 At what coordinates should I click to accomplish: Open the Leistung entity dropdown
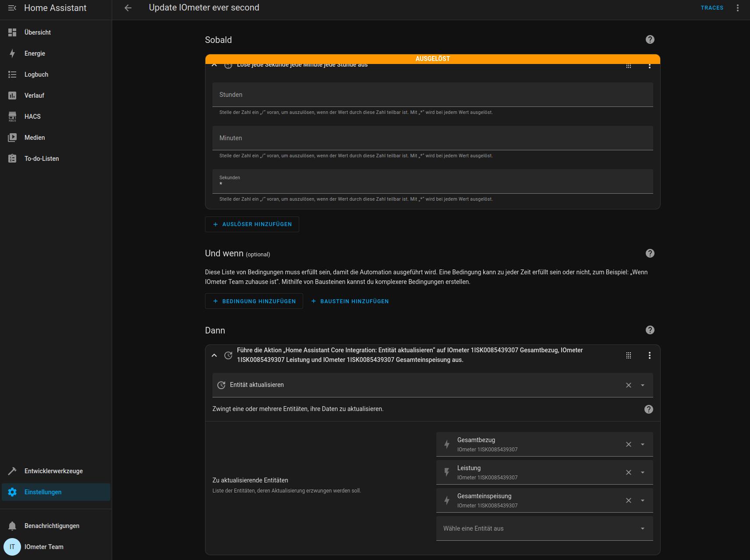coord(643,472)
